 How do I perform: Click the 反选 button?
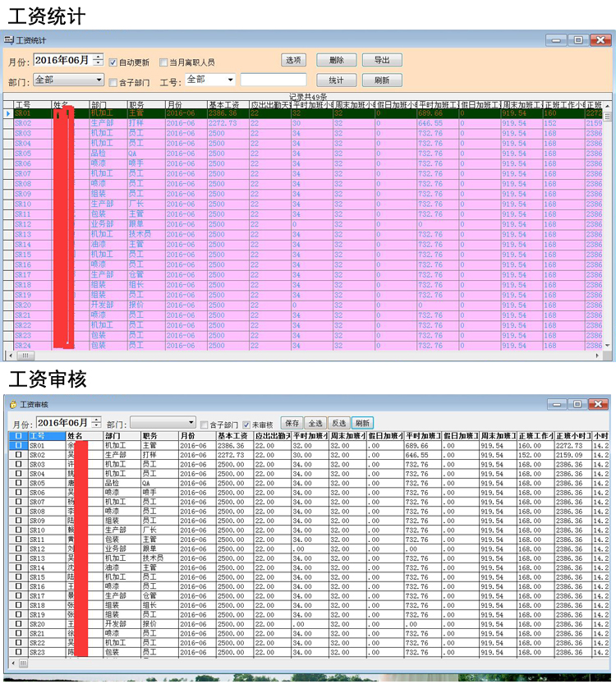click(339, 423)
